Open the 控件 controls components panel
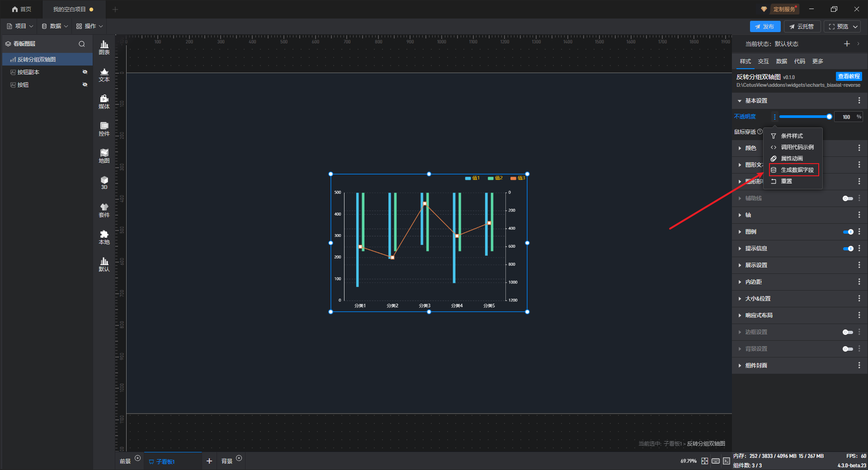 coord(104,128)
